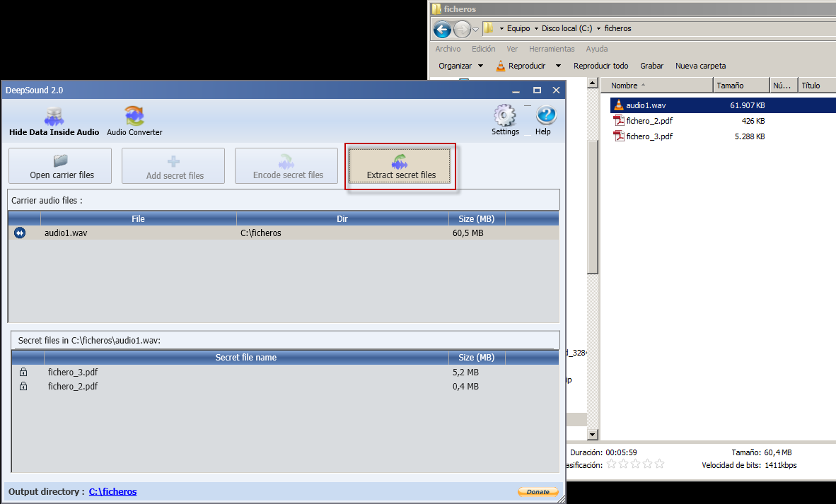Click Título column header in Explorer
This screenshot has height=504, width=836.
click(x=816, y=86)
